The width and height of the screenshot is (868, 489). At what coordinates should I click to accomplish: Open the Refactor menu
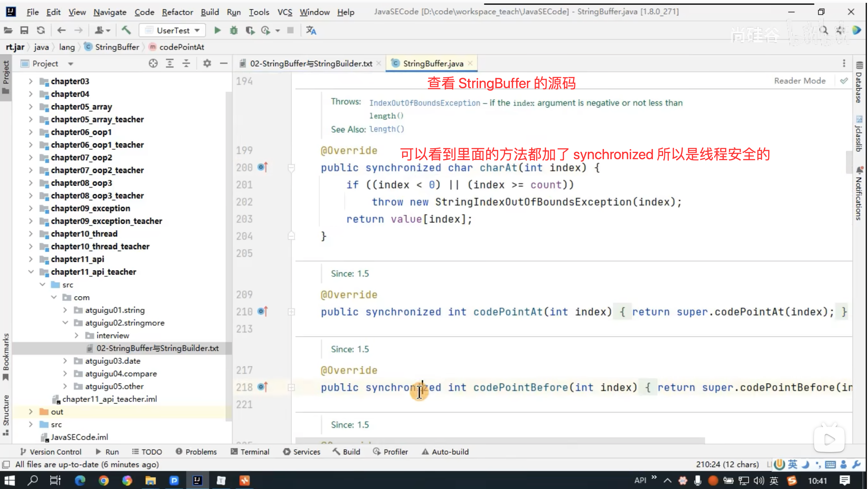pyautogui.click(x=177, y=12)
